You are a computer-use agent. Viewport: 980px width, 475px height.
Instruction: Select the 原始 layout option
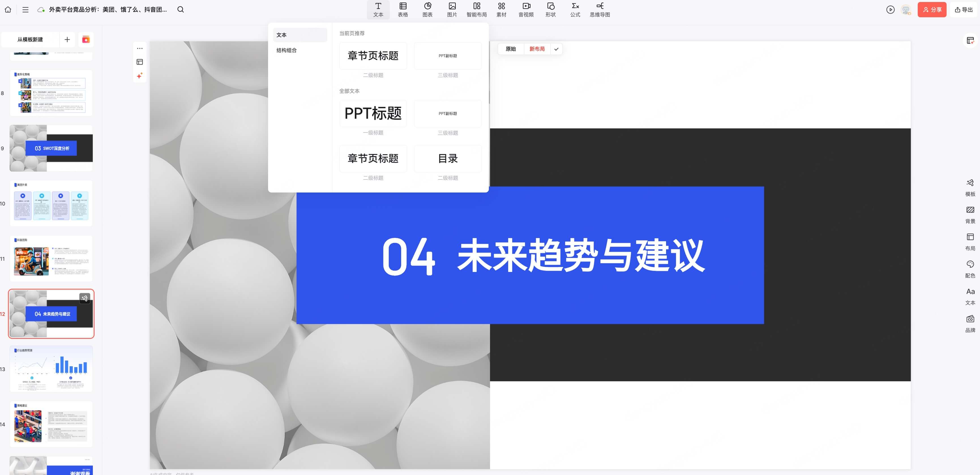coord(511,49)
